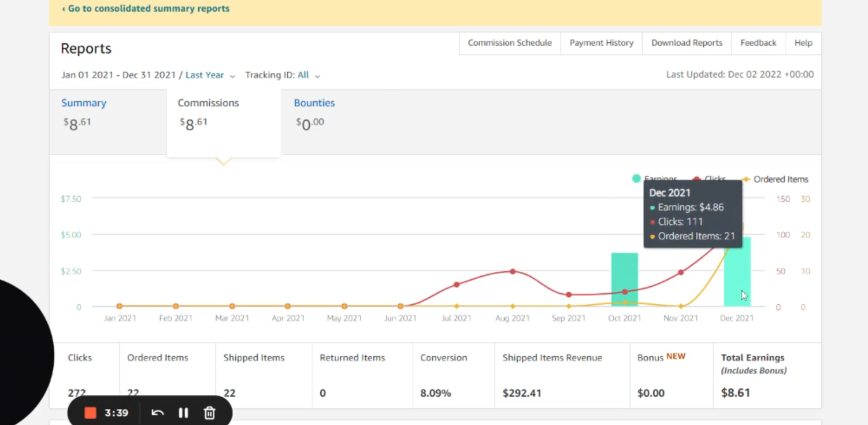Click the Jun 2021 data point
868x425 pixels.
(x=400, y=306)
